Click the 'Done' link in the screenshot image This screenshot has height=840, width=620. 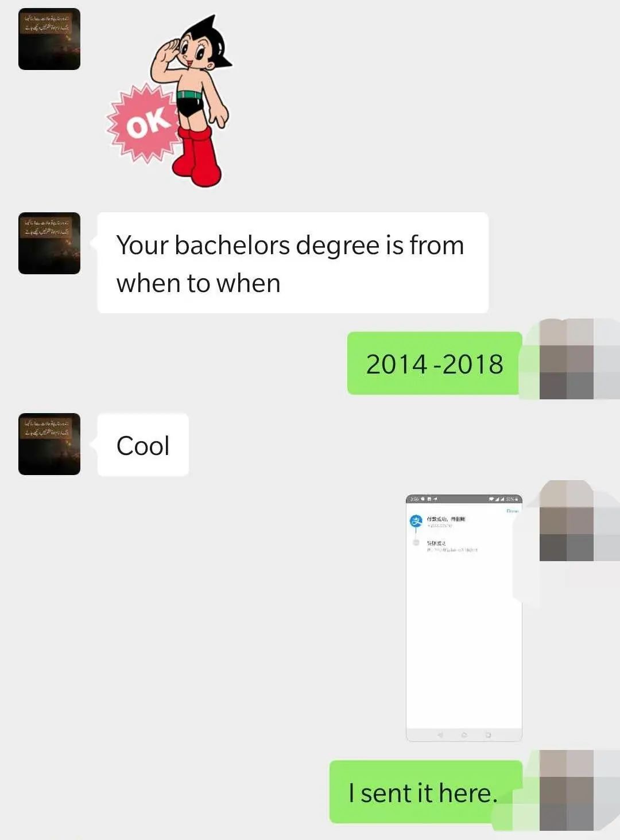[x=513, y=511]
